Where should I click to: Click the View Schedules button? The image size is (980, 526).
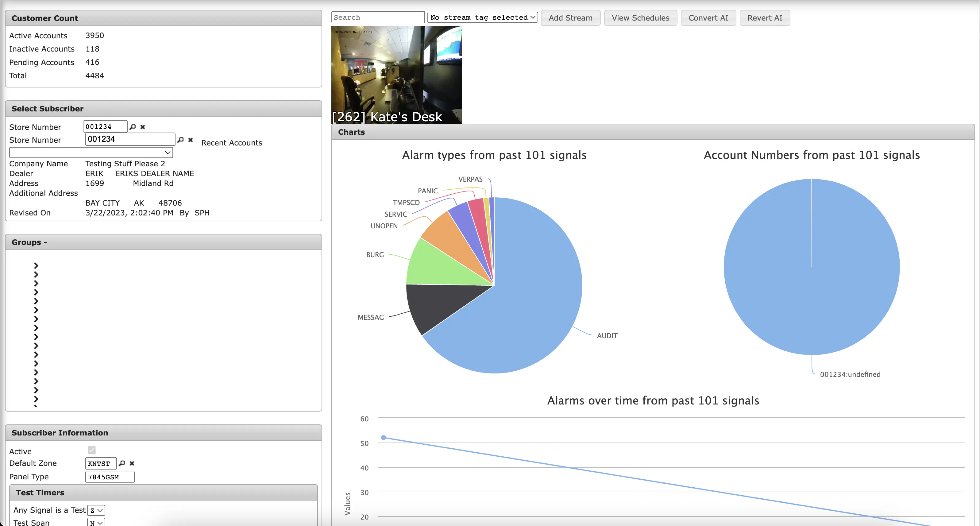(641, 17)
